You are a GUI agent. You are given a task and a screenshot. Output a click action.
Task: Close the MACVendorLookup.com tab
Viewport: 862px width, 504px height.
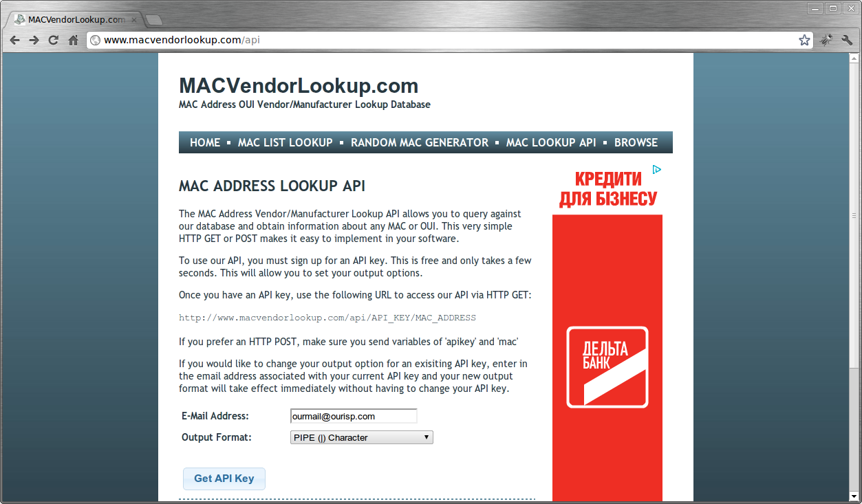tap(134, 20)
